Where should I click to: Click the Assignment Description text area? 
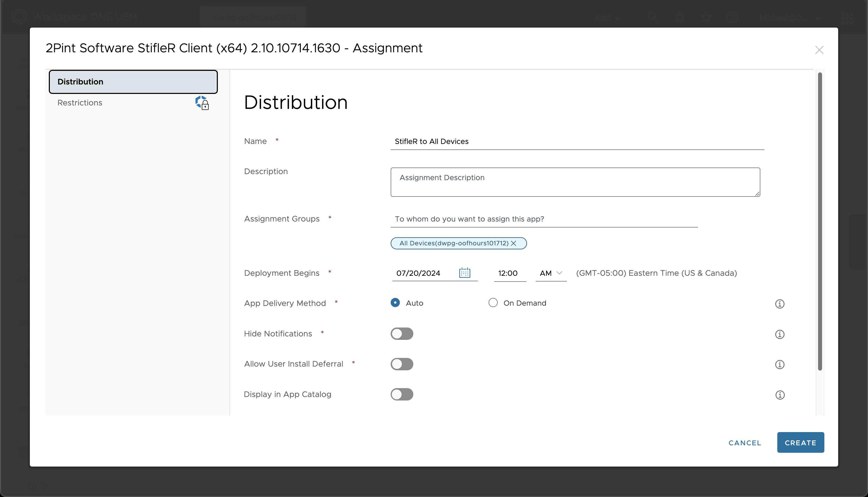click(575, 182)
